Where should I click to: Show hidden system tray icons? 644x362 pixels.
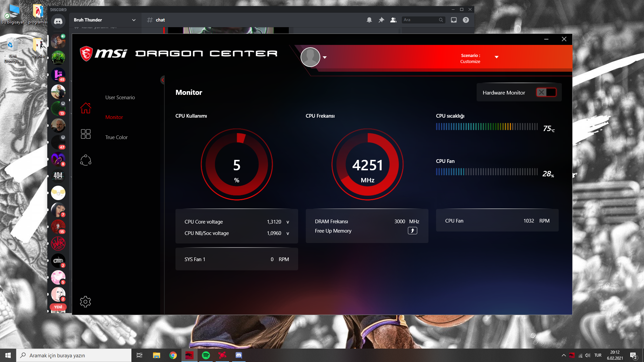tap(564, 355)
